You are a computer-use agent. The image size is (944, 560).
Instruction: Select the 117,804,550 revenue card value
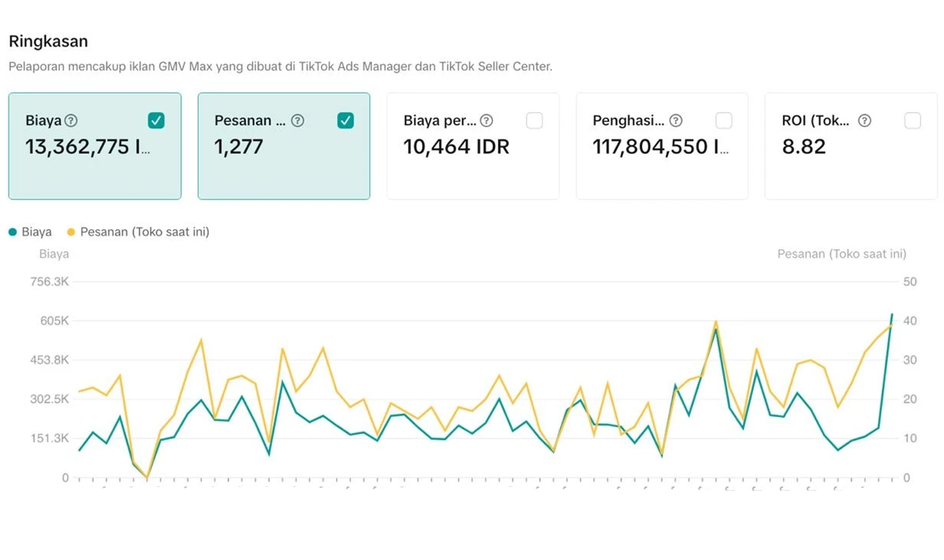coord(660,147)
